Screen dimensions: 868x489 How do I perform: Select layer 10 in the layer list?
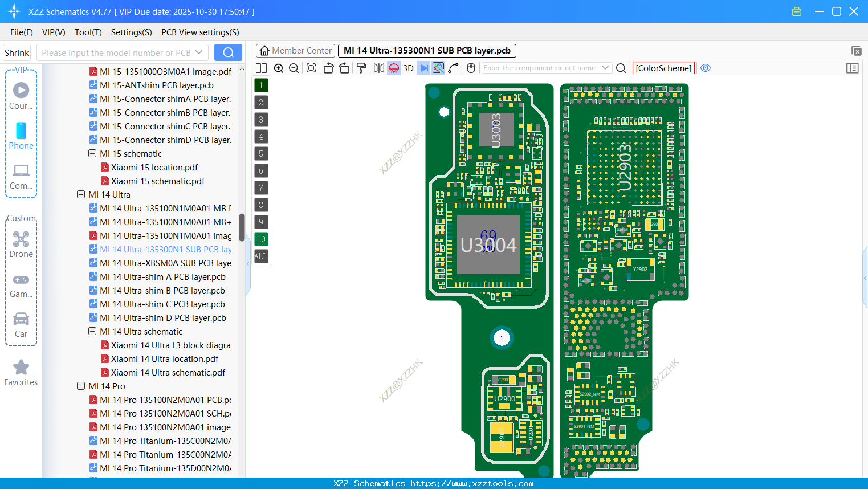pyautogui.click(x=261, y=239)
